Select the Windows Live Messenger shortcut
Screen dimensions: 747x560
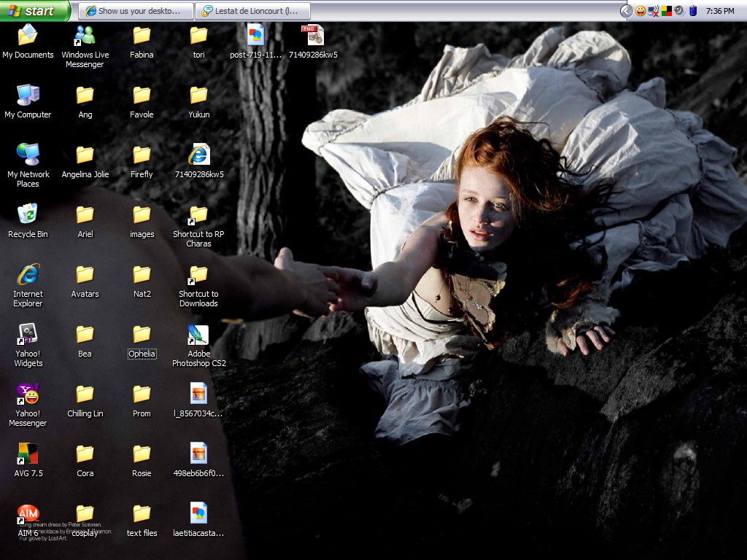pyautogui.click(x=85, y=35)
